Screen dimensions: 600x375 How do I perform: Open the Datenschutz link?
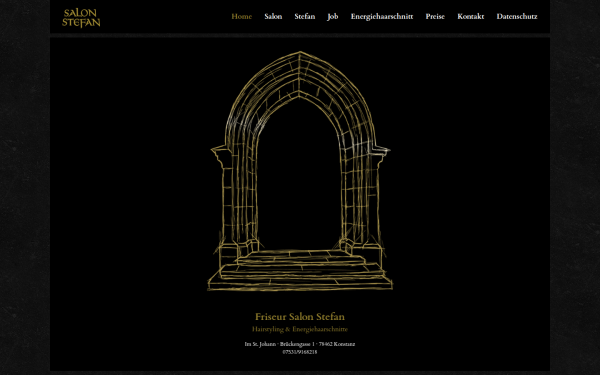click(x=517, y=16)
